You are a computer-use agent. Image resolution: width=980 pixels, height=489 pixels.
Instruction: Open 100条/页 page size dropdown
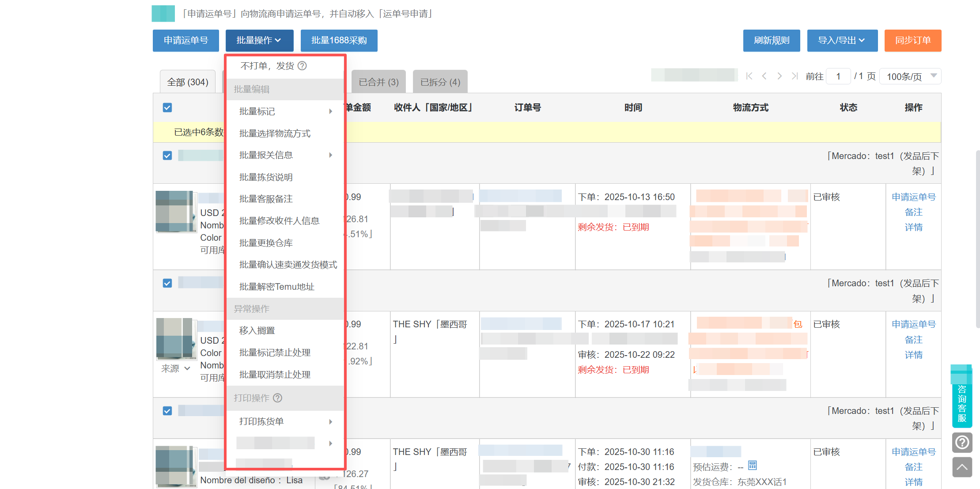910,76
